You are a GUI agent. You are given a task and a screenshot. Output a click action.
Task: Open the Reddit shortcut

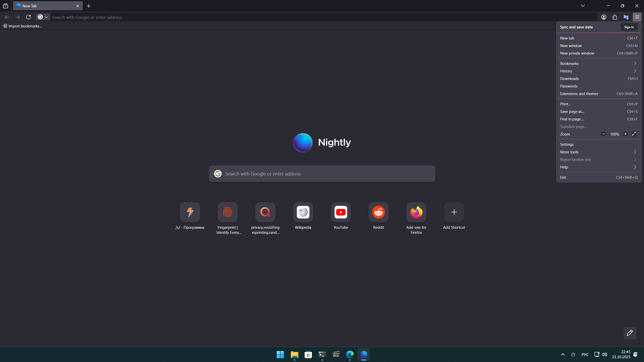pos(378,212)
